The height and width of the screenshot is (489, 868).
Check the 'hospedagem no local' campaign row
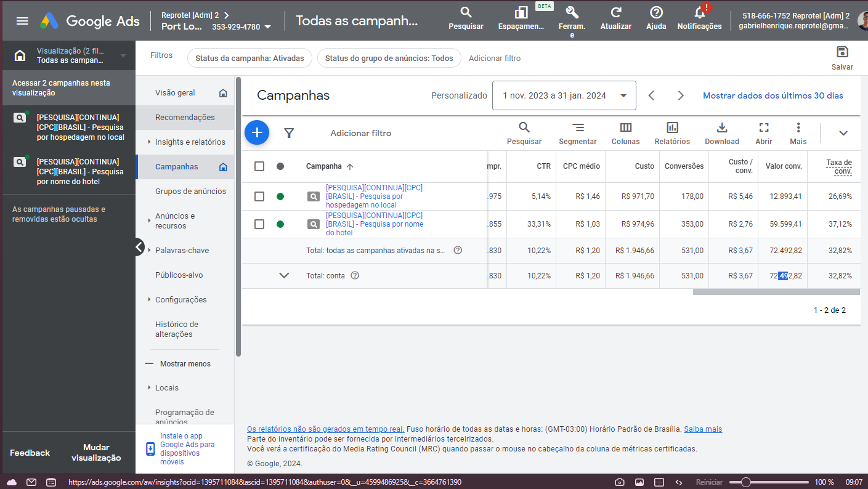coord(259,196)
